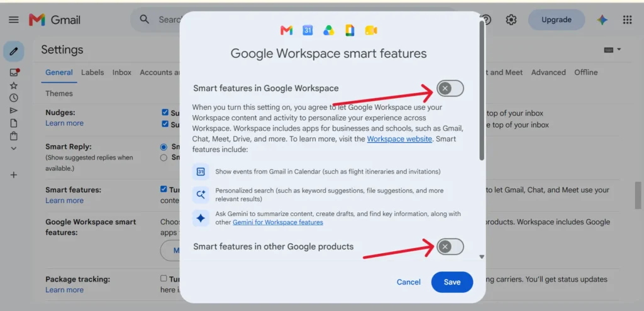The width and height of the screenshot is (644, 311).
Task: Click the Gmail icon in dialog header
Action: click(x=286, y=30)
